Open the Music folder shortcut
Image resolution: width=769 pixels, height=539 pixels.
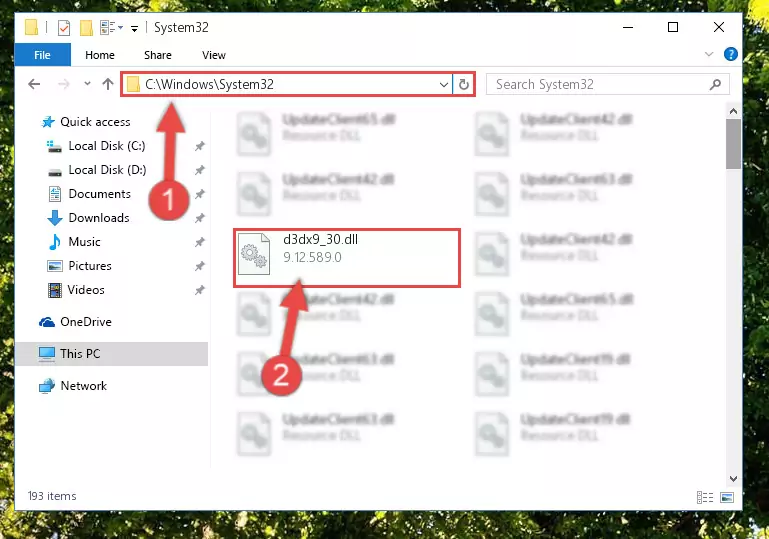(84, 242)
